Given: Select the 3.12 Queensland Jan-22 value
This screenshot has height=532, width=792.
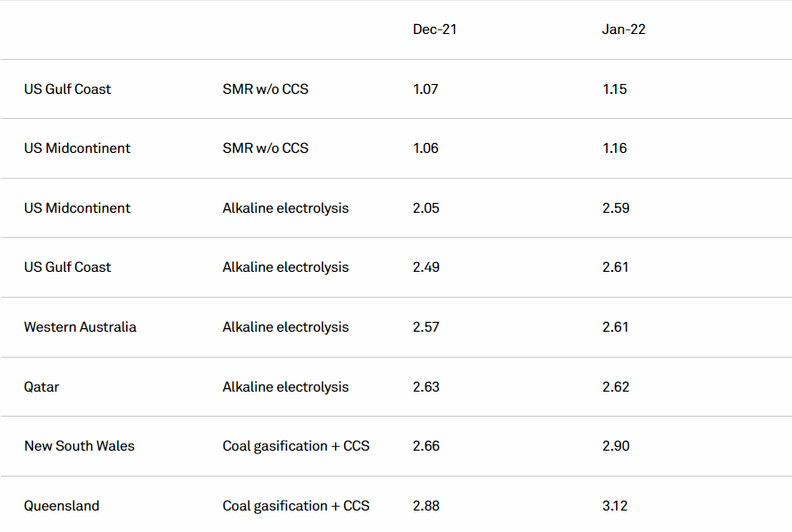Looking at the screenshot, I should pyautogui.click(x=615, y=506).
